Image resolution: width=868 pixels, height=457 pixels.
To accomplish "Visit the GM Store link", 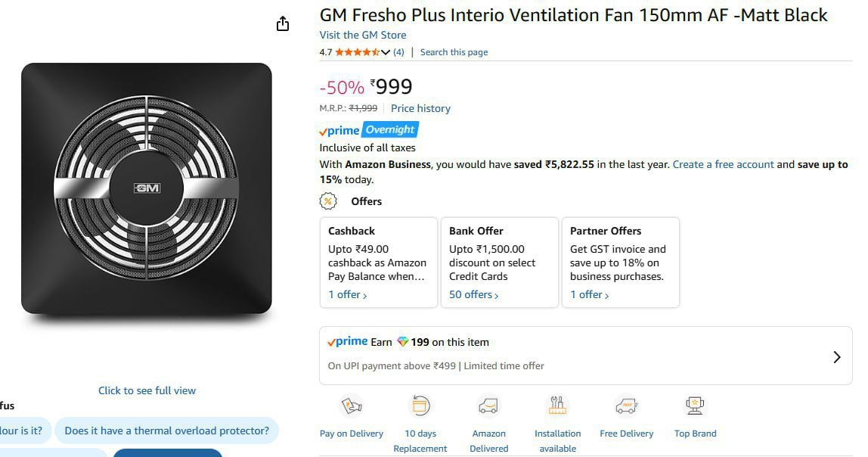I will point(362,35).
